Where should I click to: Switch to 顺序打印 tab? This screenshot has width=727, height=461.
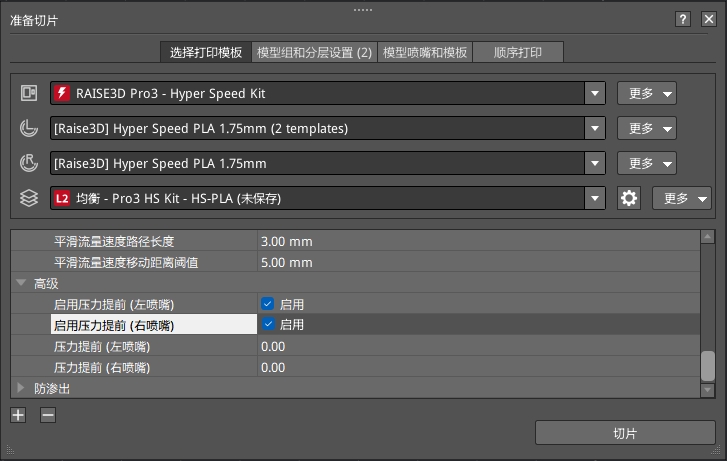click(518, 52)
